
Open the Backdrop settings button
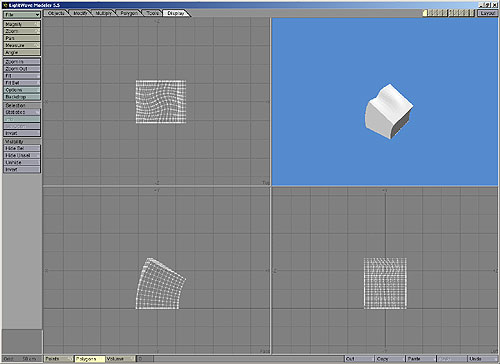22,97
